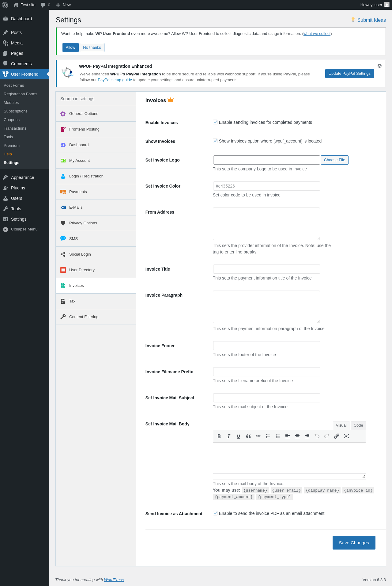Go to Plugins in the admin menu
Viewport: 392px width, 586px height.
(x=24, y=188)
